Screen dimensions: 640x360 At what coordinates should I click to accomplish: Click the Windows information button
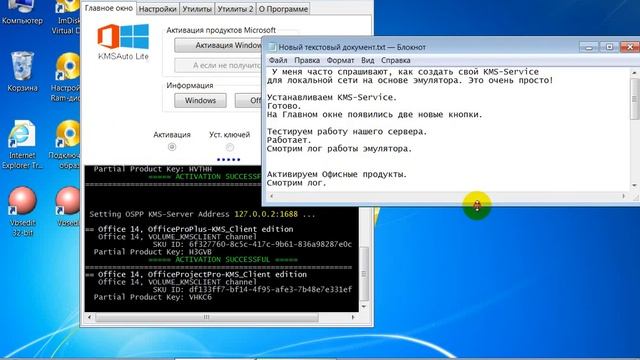(x=200, y=100)
